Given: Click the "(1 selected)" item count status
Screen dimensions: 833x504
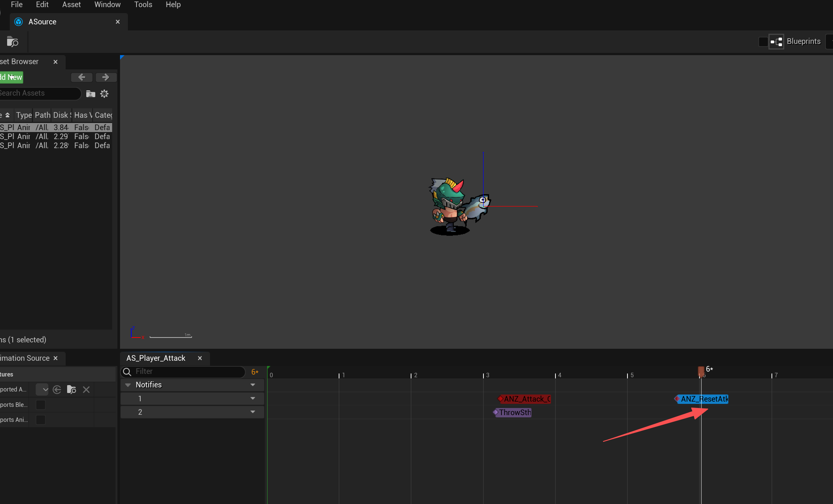Looking at the screenshot, I should 27,340.
